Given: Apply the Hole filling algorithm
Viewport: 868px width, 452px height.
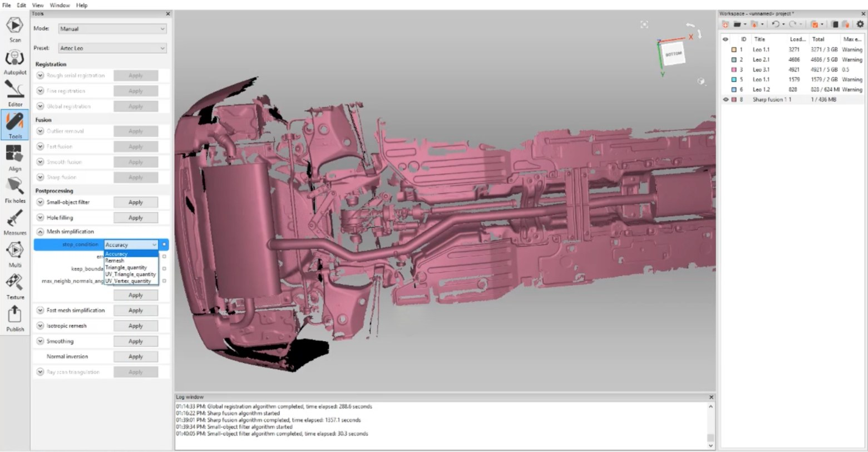Looking at the screenshot, I should point(135,218).
